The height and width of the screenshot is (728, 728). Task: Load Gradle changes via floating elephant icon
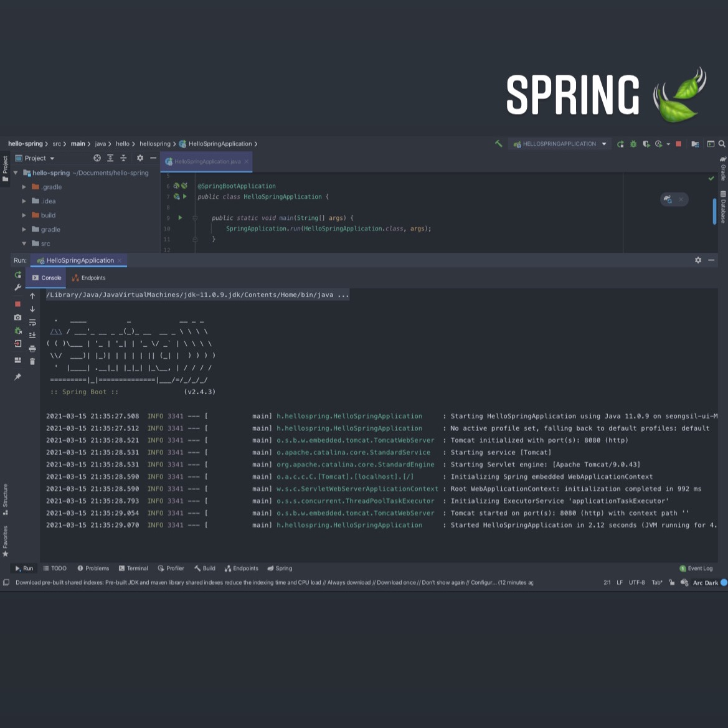(668, 199)
